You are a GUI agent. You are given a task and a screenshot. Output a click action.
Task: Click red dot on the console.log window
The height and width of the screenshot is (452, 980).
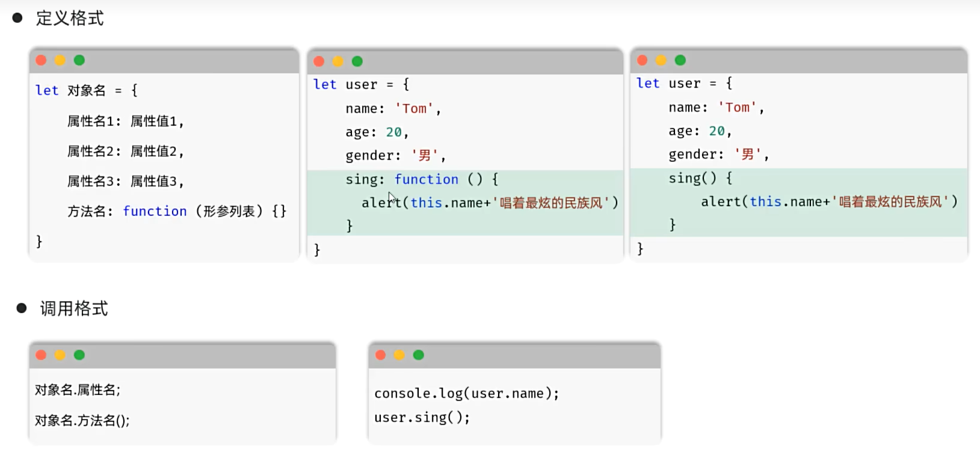coord(380,355)
